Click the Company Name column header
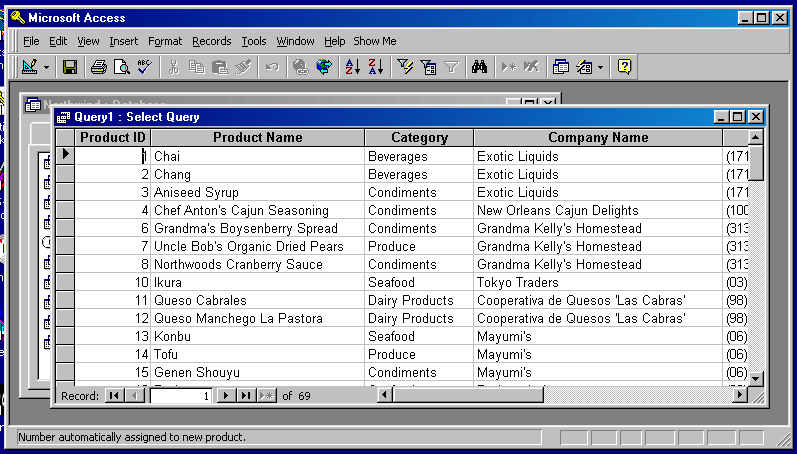The image size is (797, 454). pos(598,137)
